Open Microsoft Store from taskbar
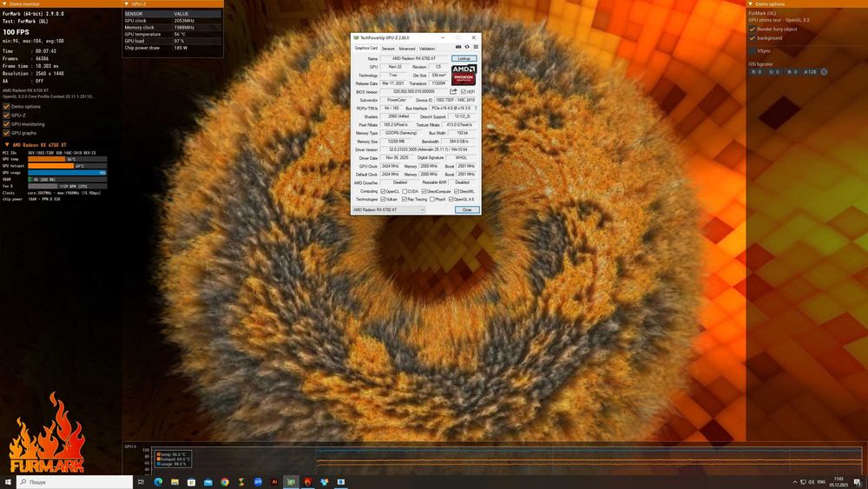868x489 pixels. pos(192,482)
